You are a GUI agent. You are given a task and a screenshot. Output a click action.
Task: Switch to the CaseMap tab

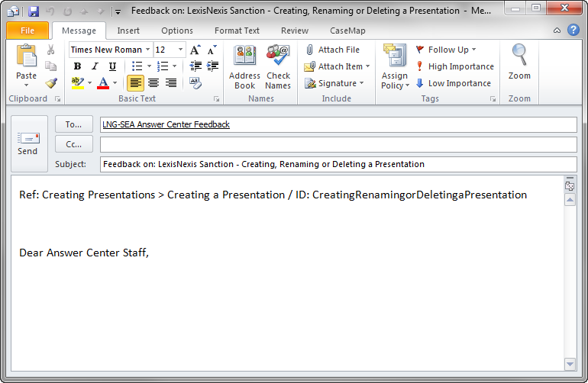(x=347, y=31)
